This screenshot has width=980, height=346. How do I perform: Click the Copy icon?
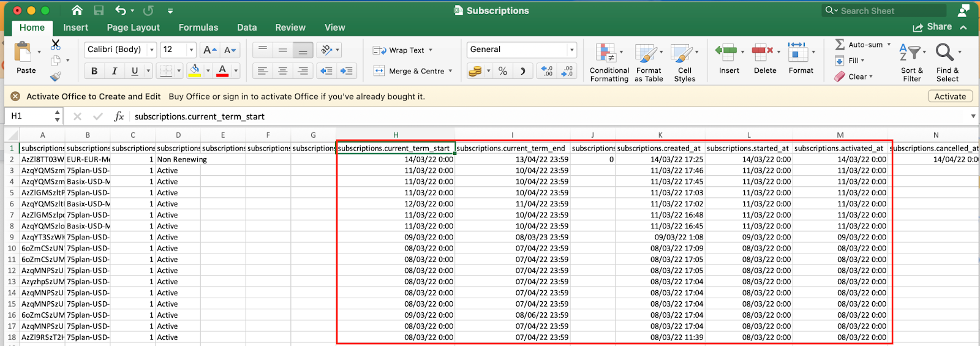coord(56,60)
